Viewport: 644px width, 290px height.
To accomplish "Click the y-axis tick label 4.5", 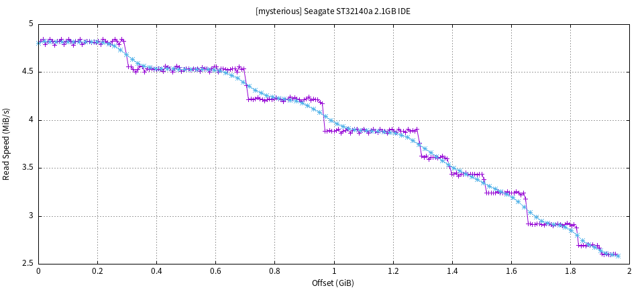I will coord(28,72).
